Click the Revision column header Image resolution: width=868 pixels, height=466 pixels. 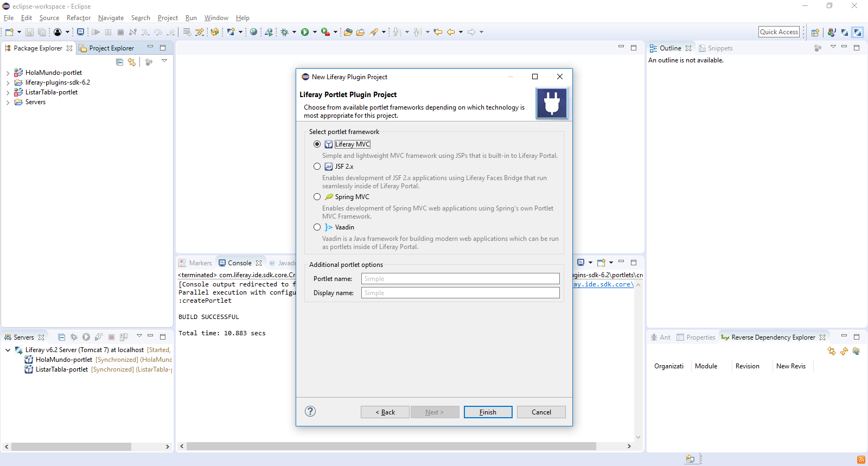(747, 366)
